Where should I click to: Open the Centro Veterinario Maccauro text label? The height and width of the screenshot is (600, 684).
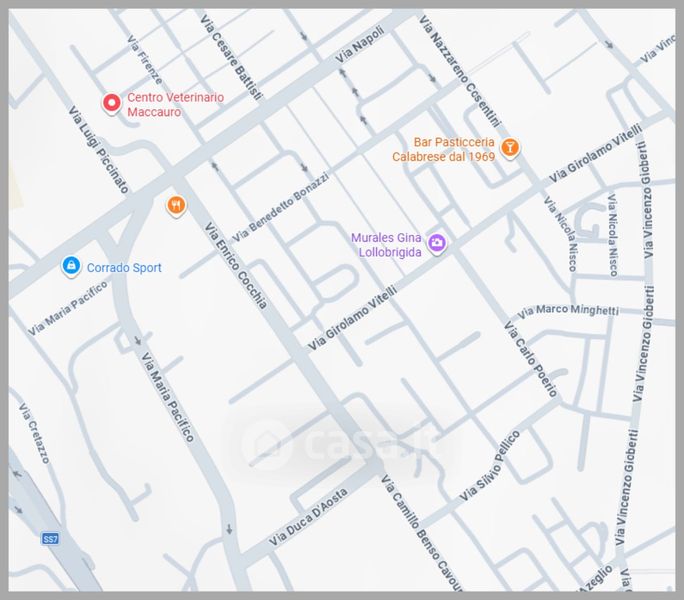coord(175,105)
